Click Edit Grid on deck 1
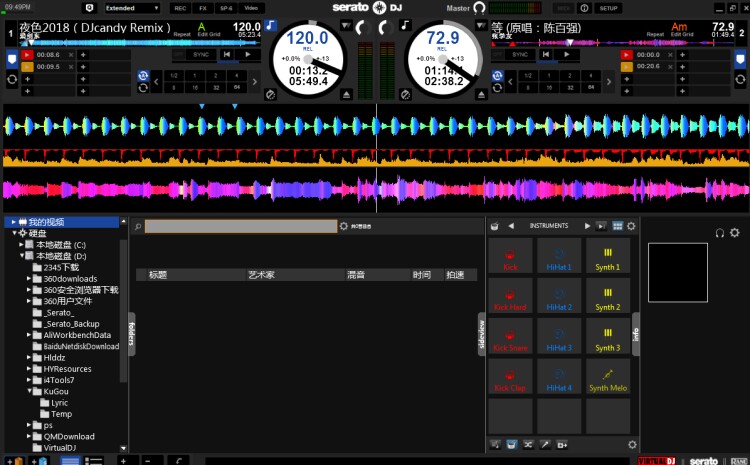 209,34
